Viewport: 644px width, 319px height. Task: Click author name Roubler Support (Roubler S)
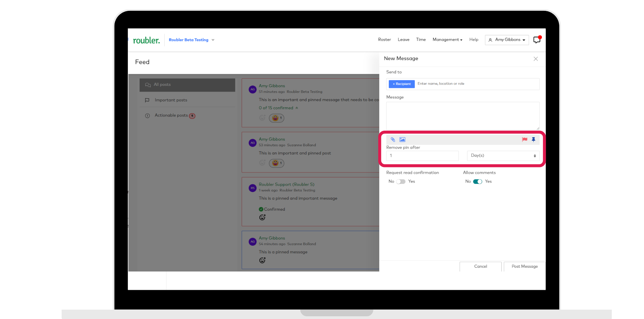[287, 185]
